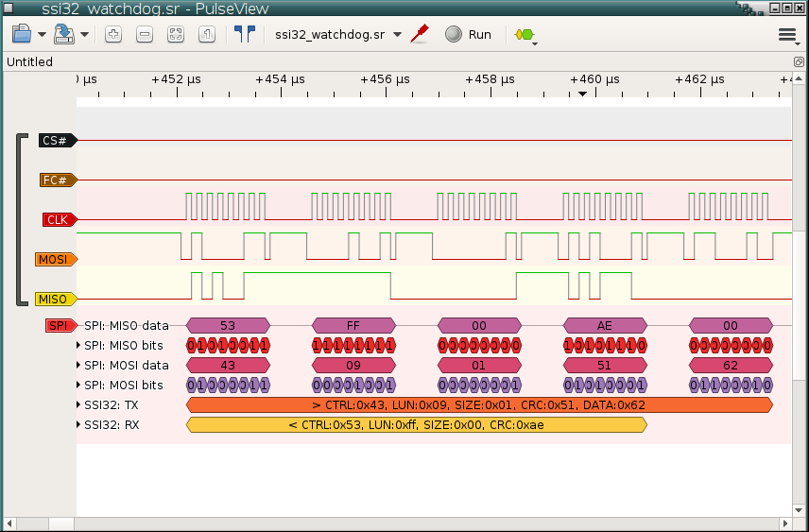Expand the Save options dropdown arrow

pyautogui.click(x=85, y=35)
